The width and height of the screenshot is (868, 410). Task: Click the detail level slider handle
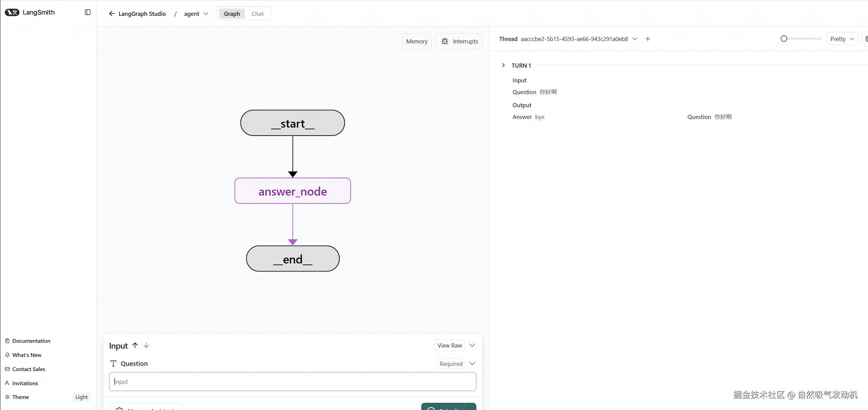coord(784,39)
